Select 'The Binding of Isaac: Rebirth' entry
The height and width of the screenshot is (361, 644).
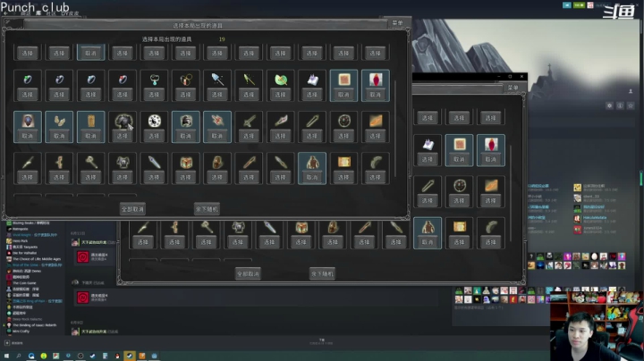34,325
